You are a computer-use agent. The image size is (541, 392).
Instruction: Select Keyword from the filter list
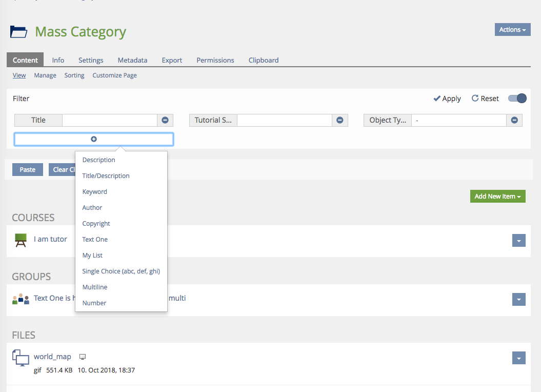[x=95, y=192]
